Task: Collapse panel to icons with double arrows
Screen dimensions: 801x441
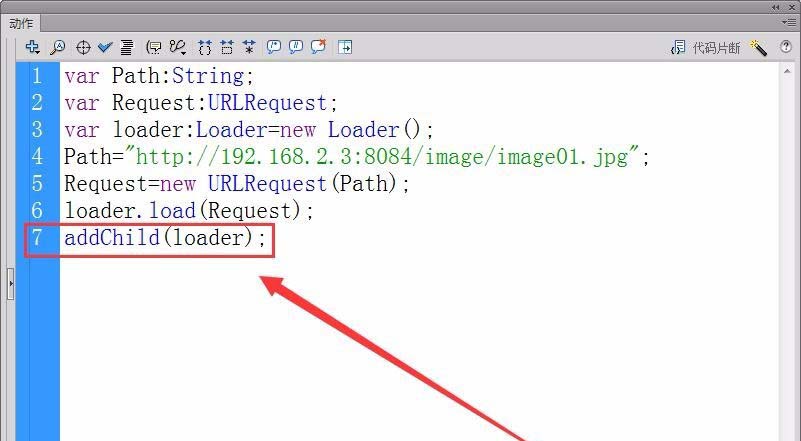Action: click(x=775, y=7)
